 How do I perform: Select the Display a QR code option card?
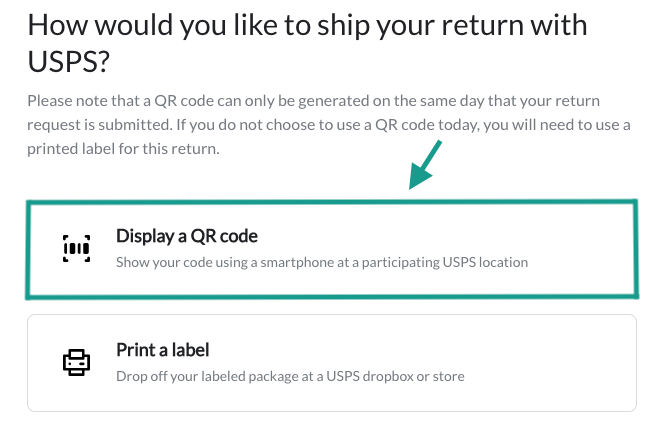pos(332,249)
